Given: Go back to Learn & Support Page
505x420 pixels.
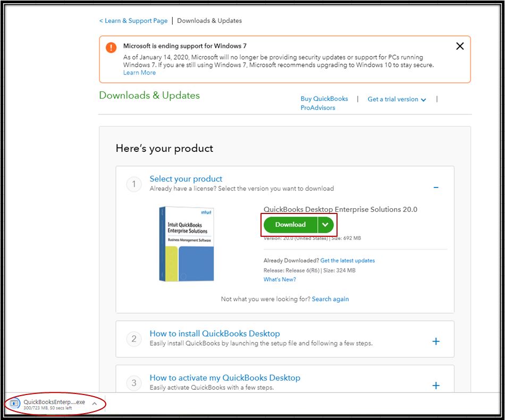Looking at the screenshot, I should [x=133, y=21].
